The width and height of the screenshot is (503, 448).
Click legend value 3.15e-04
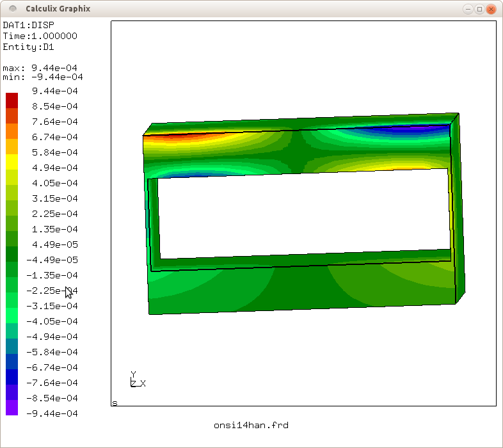click(55, 198)
